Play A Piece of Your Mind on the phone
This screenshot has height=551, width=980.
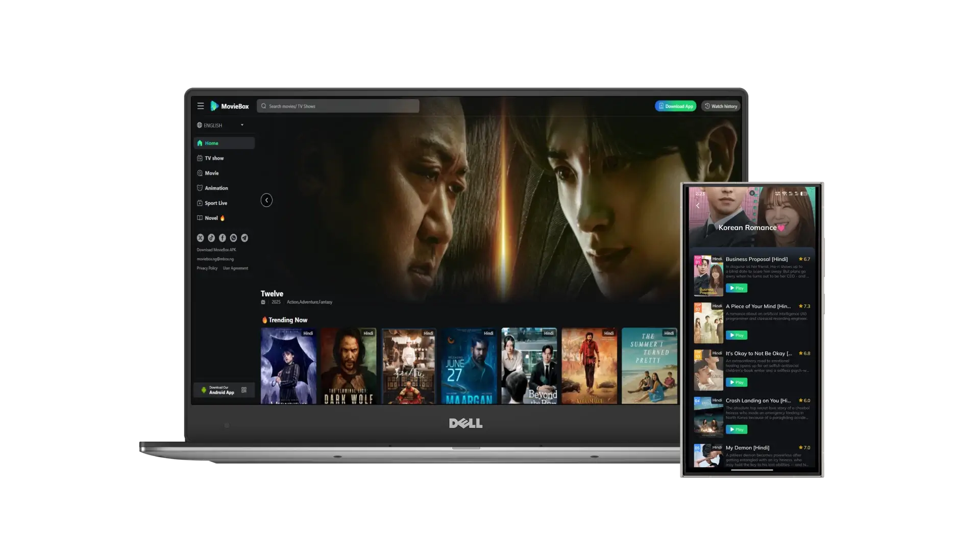[737, 335]
